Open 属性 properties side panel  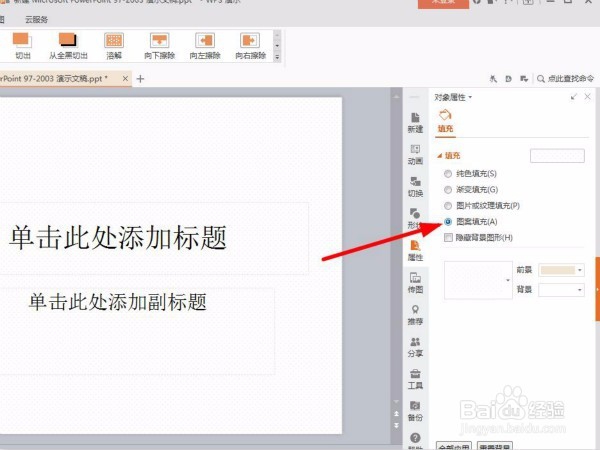pos(415,251)
